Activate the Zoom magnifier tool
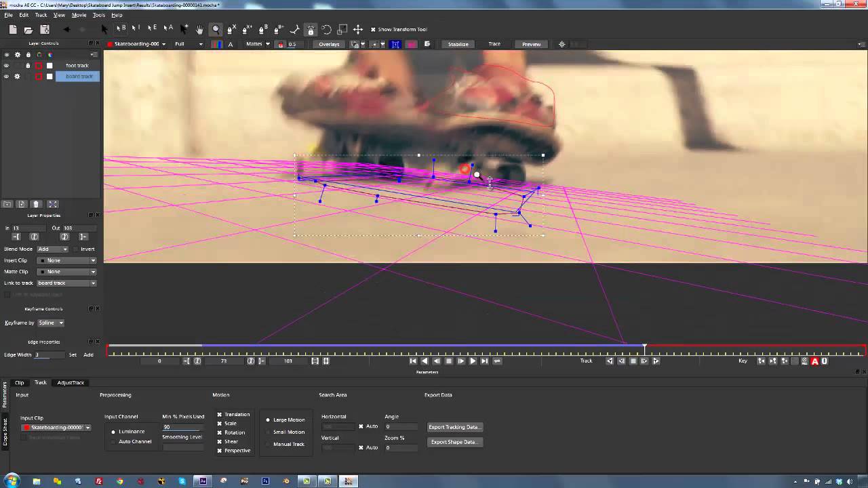 (x=216, y=29)
